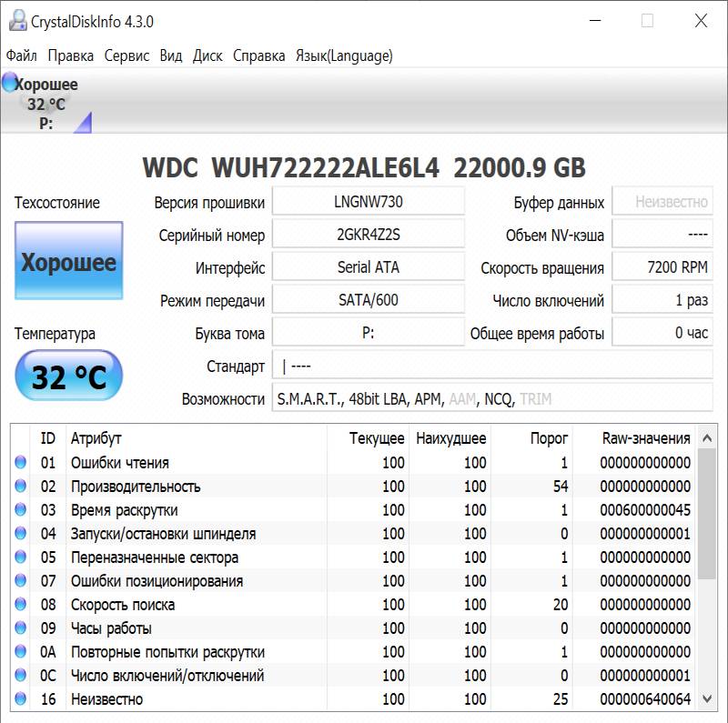Open the Язык(Language) menu
The width and height of the screenshot is (728, 723).
pyautogui.click(x=344, y=55)
